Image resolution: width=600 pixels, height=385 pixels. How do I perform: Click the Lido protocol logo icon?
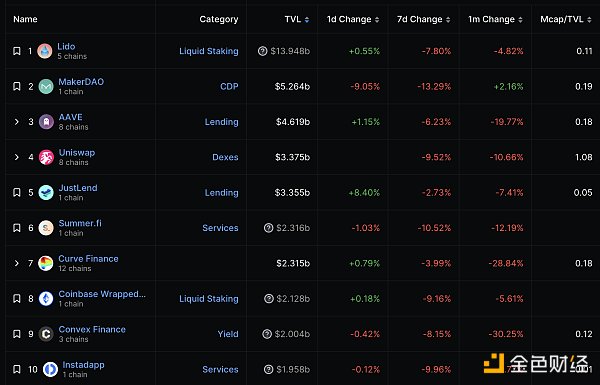coord(45,51)
